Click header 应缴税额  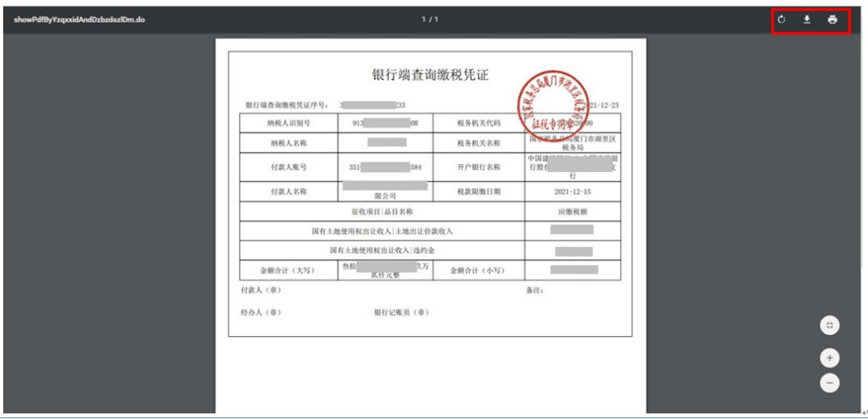pyautogui.click(x=572, y=212)
